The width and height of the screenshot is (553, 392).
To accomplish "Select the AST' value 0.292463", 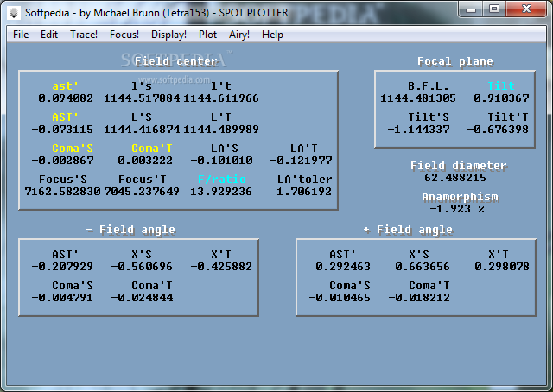I will pyautogui.click(x=343, y=267).
